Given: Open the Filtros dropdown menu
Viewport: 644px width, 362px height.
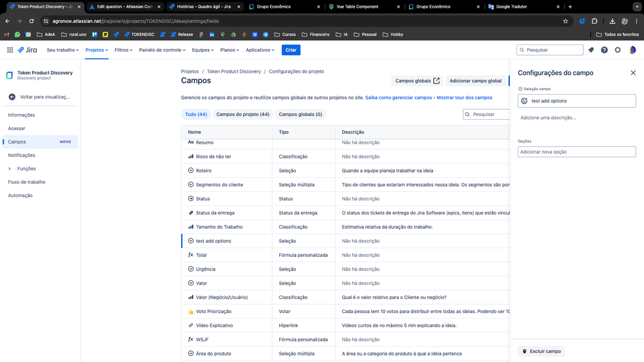Looking at the screenshot, I should 123,50.
